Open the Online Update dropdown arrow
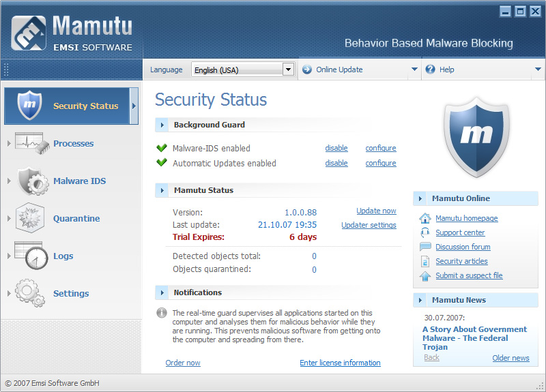 point(414,70)
